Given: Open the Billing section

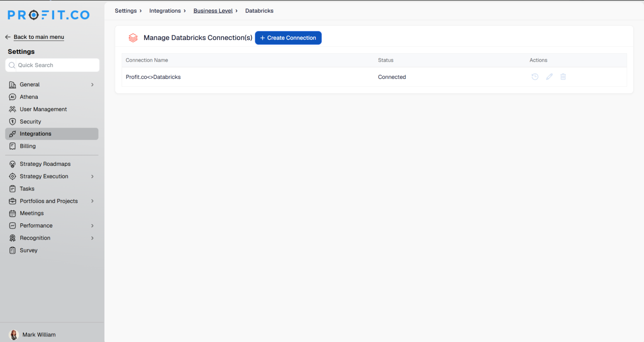Looking at the screenshot, I should click(52, 146).
